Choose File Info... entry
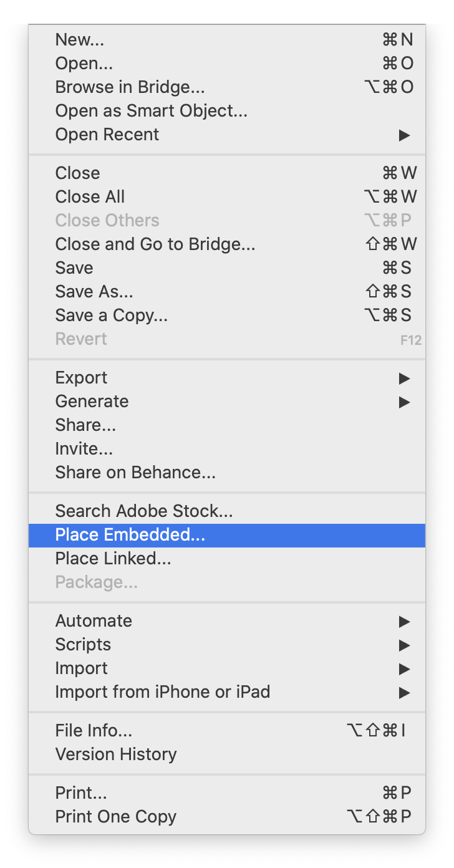Viewport: 454px width, 868px height. [227, 731]
